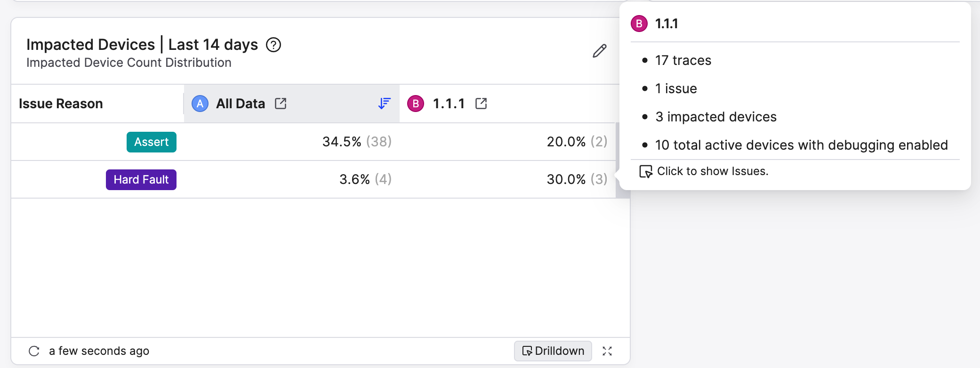Viewport: 980px width, 368px height.
Task: Click the 34.5% (38) Assert cell
Action: (x=357, y=142)
